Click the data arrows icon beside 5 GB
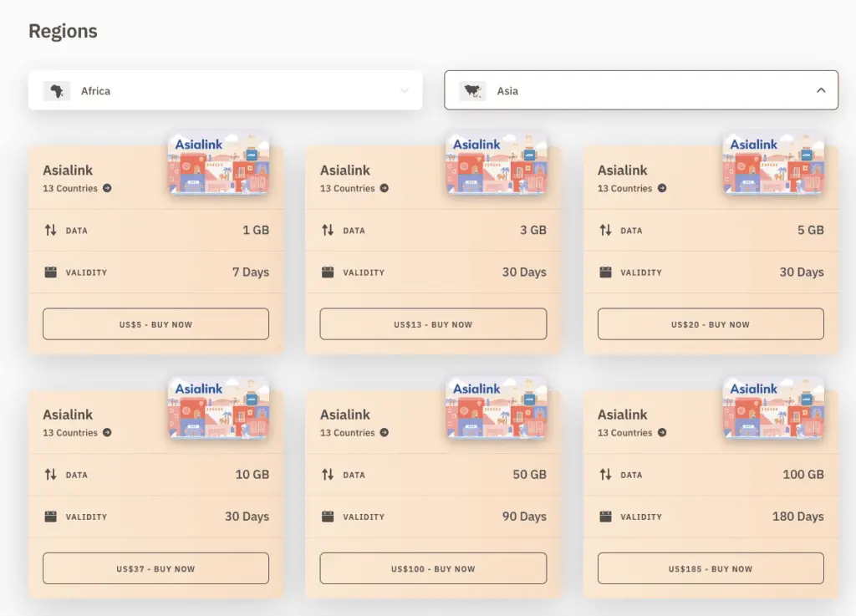 point(605,230)
